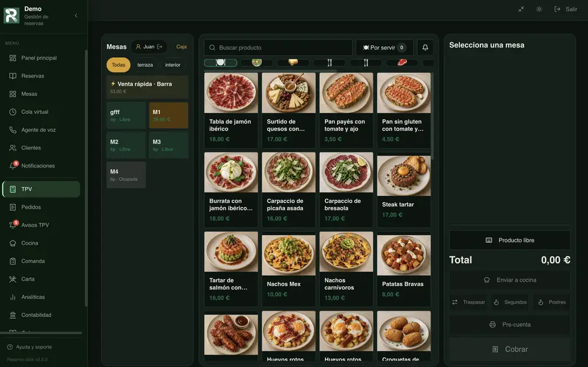Filter products by the sandwich category
Screen dimensions: 588x367
point(293,63)
